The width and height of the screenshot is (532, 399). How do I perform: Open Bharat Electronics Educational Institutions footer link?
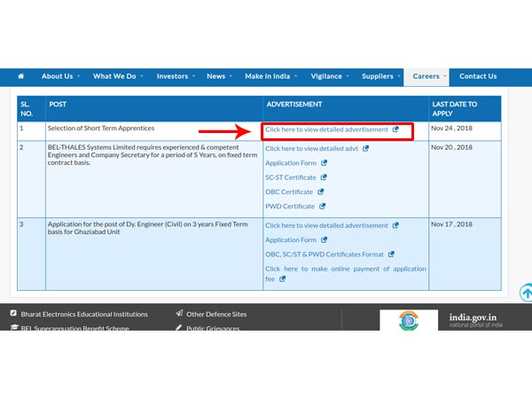click(x=84, y=315)
